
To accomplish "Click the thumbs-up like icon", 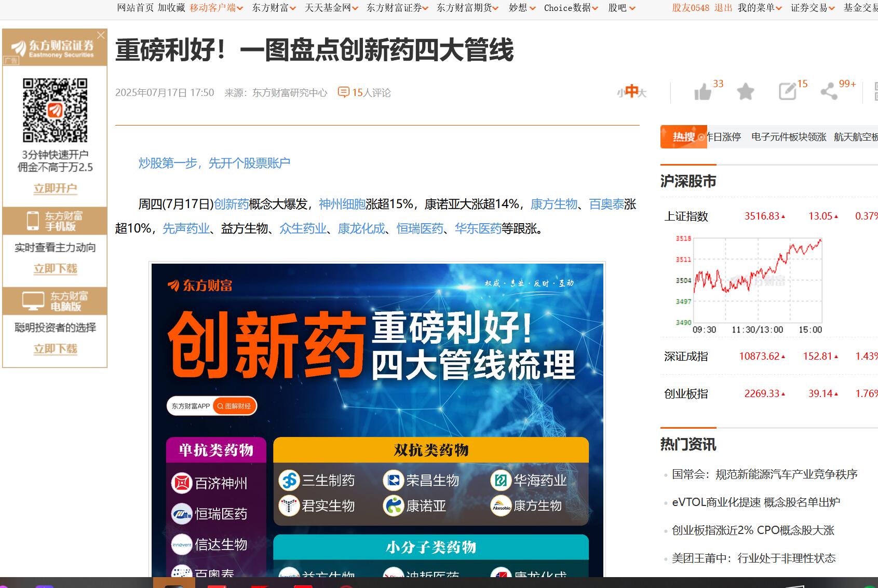I will 703,92.
